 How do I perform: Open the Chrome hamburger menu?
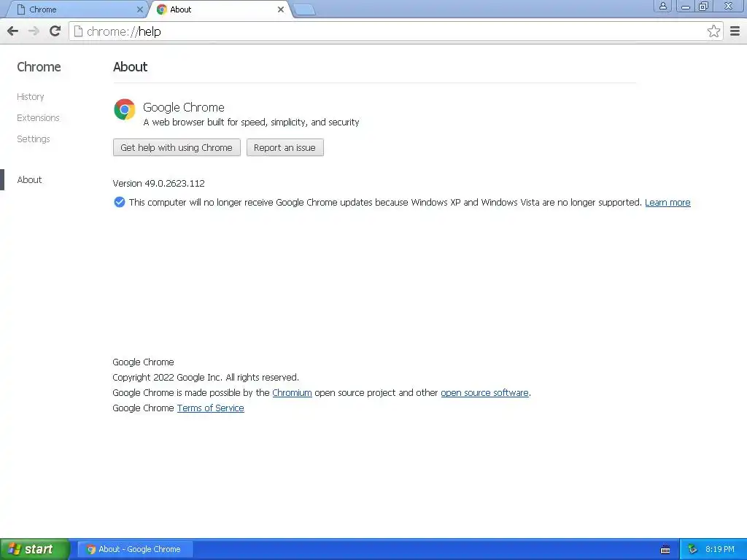pos(735,31)
